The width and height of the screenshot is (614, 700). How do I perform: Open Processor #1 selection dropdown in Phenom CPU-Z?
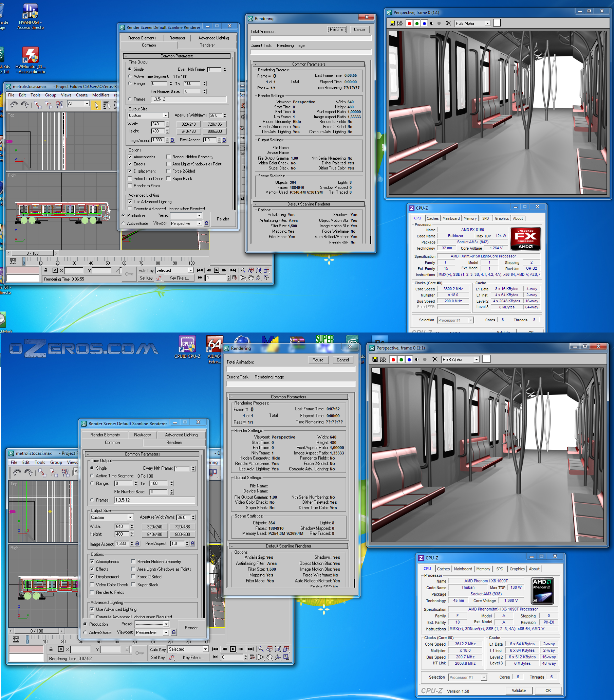(x=467, y=677)
